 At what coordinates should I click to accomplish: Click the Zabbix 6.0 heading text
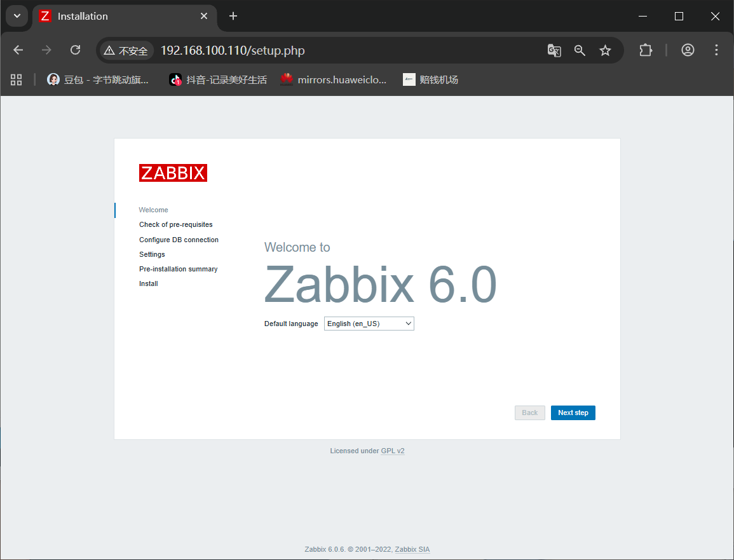380,285
